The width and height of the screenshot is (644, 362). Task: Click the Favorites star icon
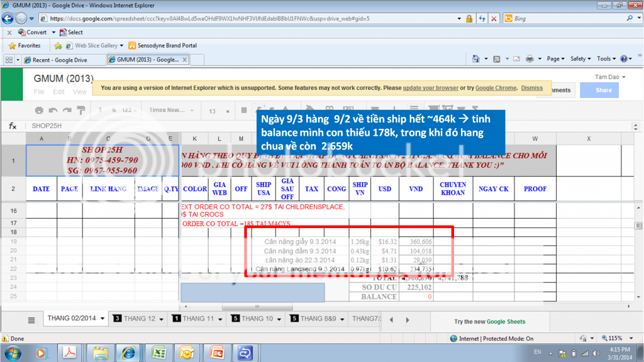(13, 46)
